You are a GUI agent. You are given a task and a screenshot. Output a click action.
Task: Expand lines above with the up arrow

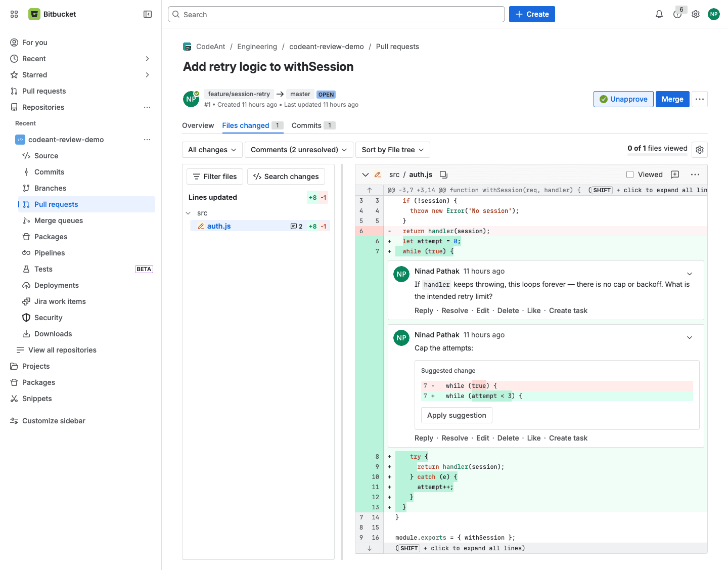pos(370,190)
